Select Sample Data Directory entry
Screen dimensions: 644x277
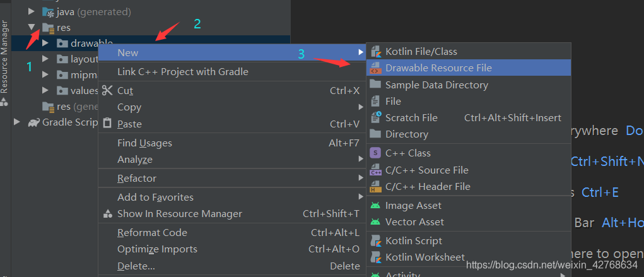click(436, 85)
